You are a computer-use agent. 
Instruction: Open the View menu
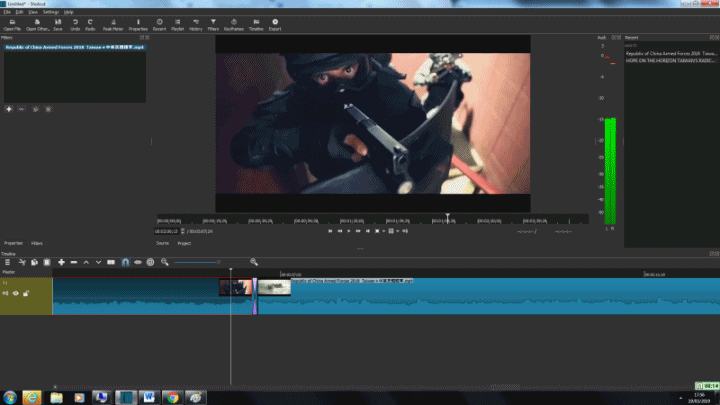point(33,11)
